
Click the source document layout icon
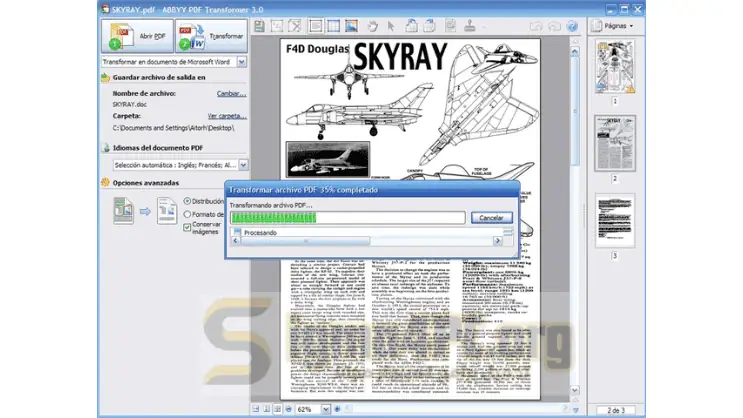coord(123,211)
